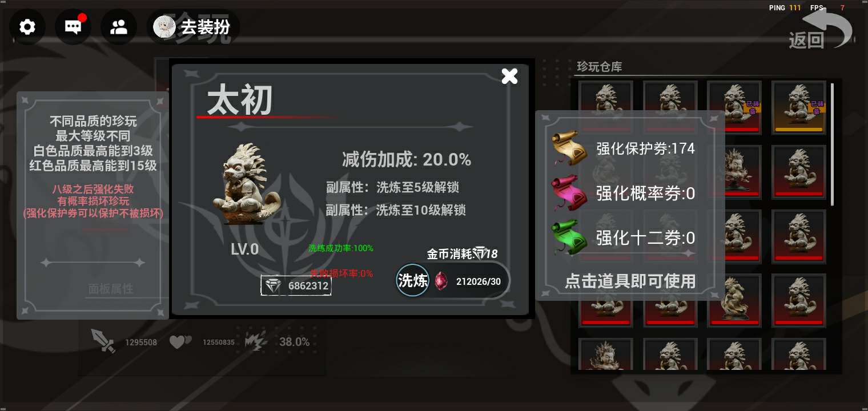Viewport: 868px width, 411px height.
Task: Click the diamond currency balance 6862312
Action: pyautogui.click(x=296, y=285)
